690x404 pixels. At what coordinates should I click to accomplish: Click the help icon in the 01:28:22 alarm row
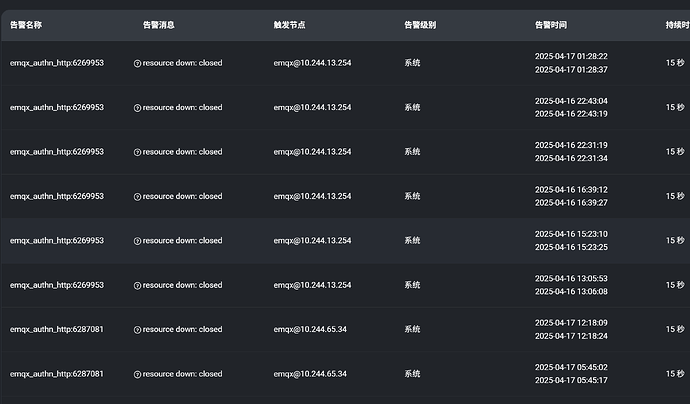pyautogui.click(x=137, y=63)
